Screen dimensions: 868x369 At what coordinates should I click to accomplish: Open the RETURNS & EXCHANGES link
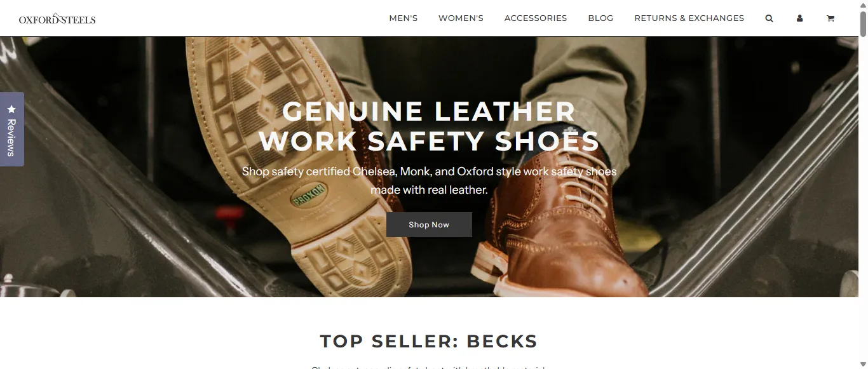689,18
